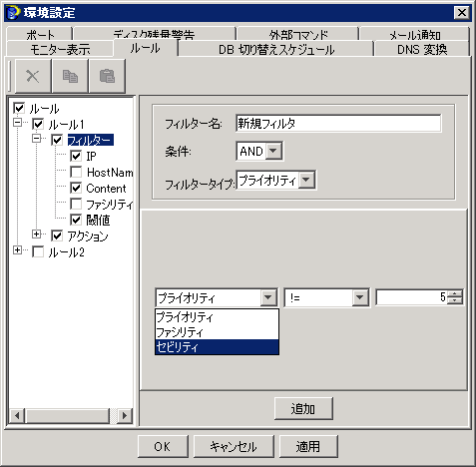Image resolution: width=476 pixels, height=467 pixels.
Task: Switch to the DNS 変換 tab
Action: (x=422, y=50)
